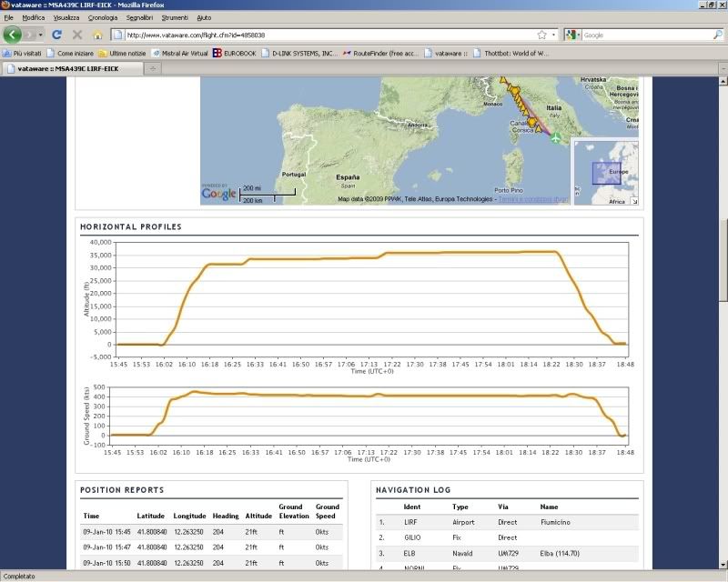Image resolution: width=728 pixels, height=582 pixels.
Task: Click the stop loading X icon
Action: coord(77,35)
